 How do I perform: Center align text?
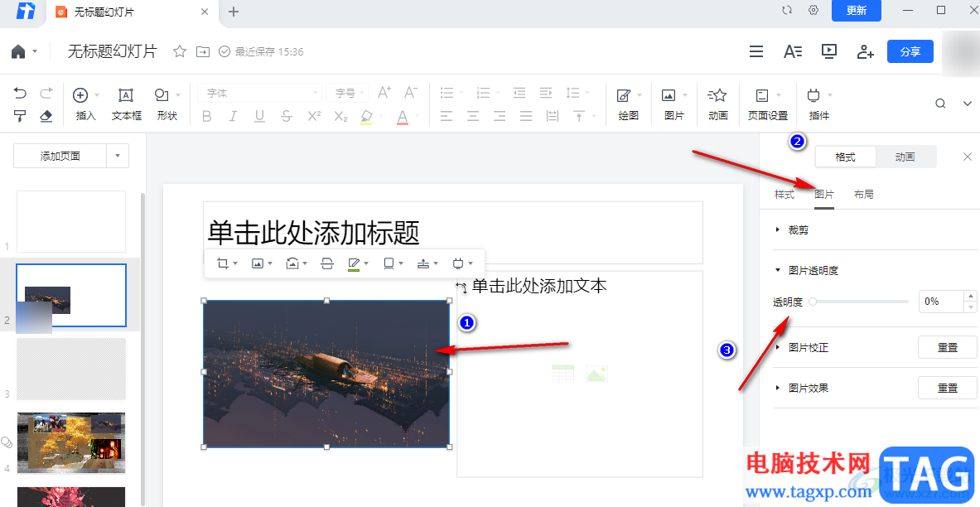coord(473,116)
